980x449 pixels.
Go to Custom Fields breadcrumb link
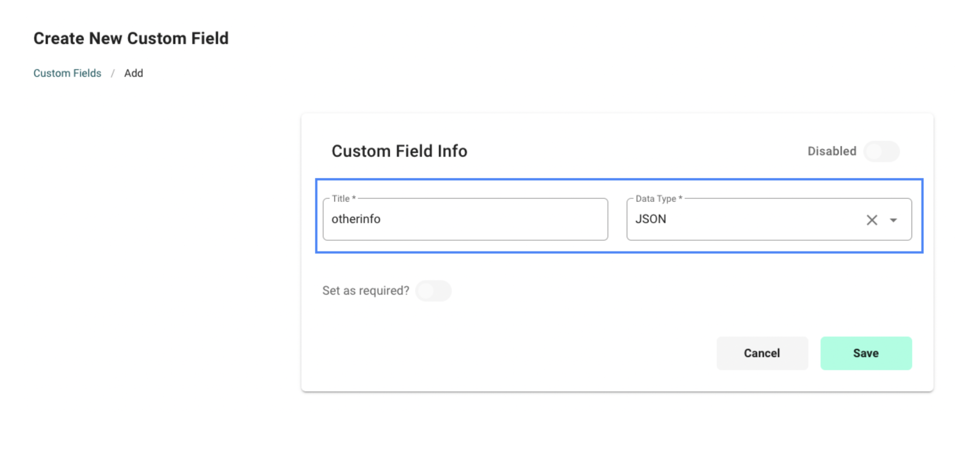pyautogui.click(x=67, y=73)
